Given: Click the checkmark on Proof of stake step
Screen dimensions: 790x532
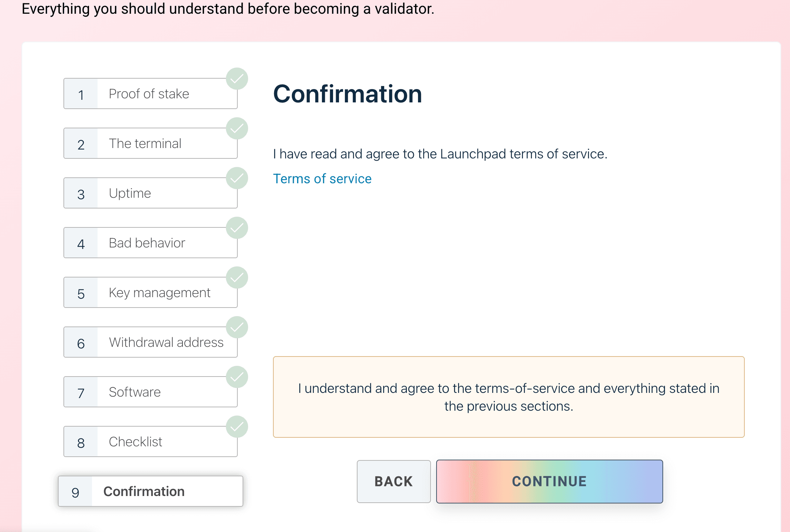Looking at the screenshot, I should tap(237, 79).
